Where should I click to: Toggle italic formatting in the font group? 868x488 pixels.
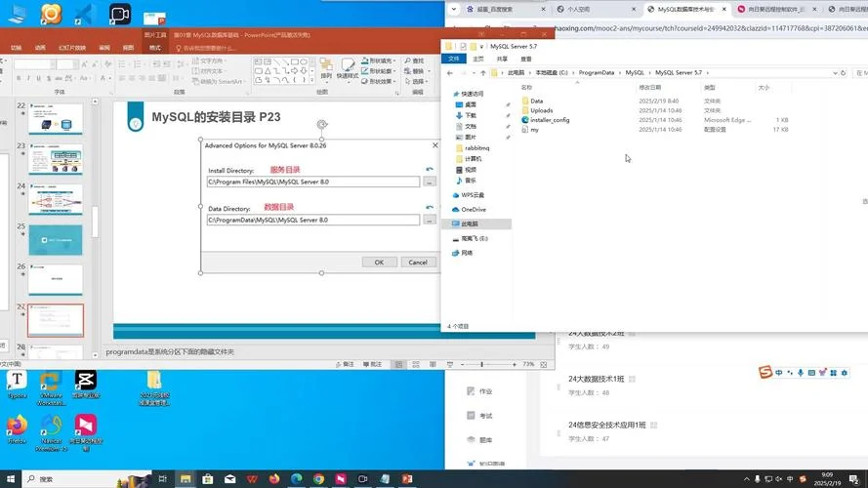point(28,78)
